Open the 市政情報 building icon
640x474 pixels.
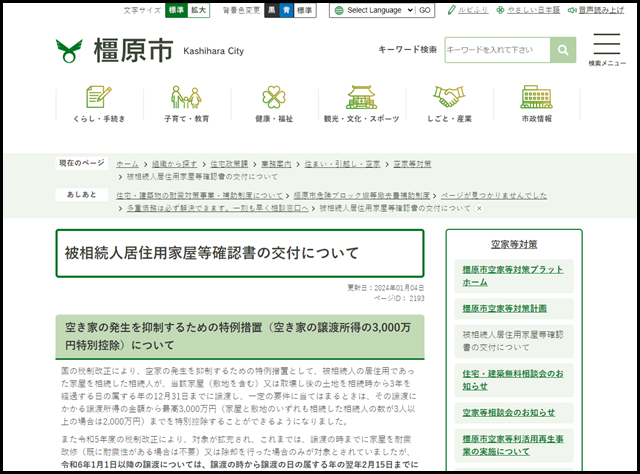(x=536, y=97)
